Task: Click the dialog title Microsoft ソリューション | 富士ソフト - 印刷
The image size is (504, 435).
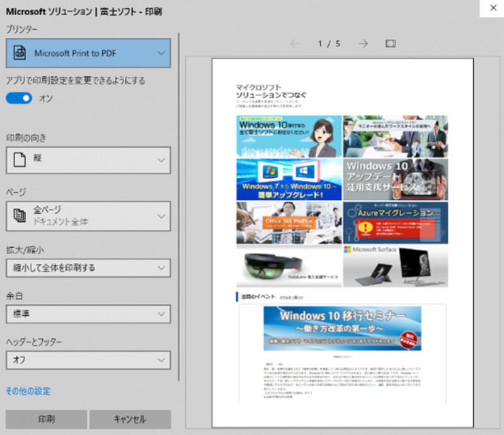Action: pyautogui.click(x=84, y=11)
